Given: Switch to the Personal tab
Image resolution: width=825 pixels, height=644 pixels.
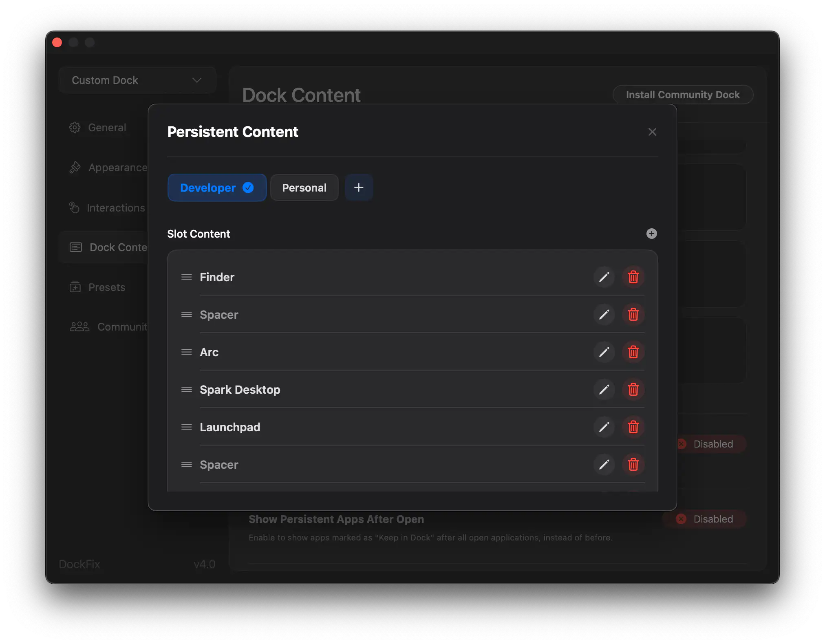Looking at the screenshot, I should 304,187.
